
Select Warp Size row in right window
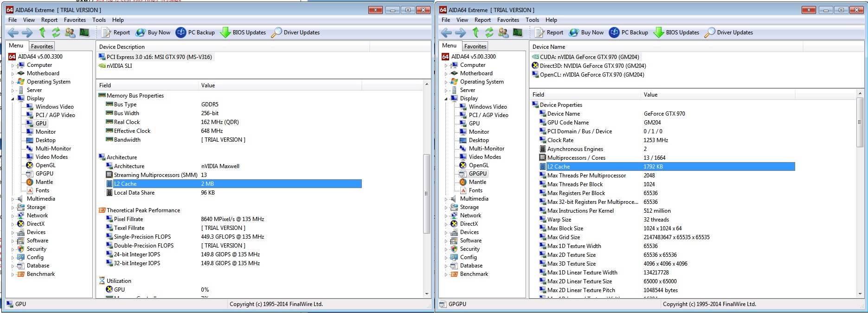(667, 220)
